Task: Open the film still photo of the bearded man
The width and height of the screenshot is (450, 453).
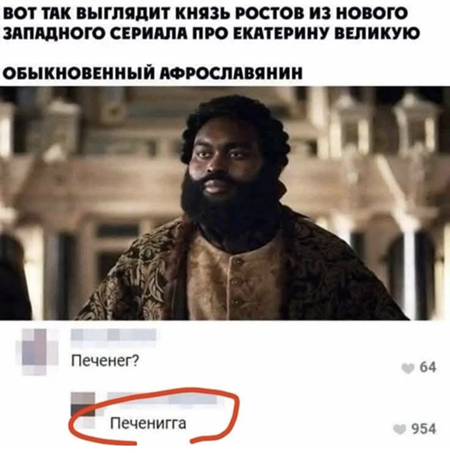Action: point(225,203)
